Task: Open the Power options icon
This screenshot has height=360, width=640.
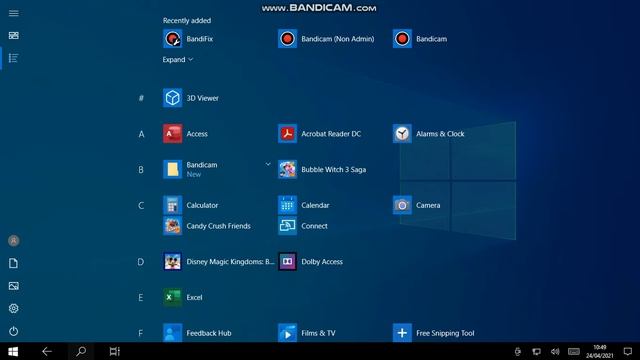Action: 13,331
